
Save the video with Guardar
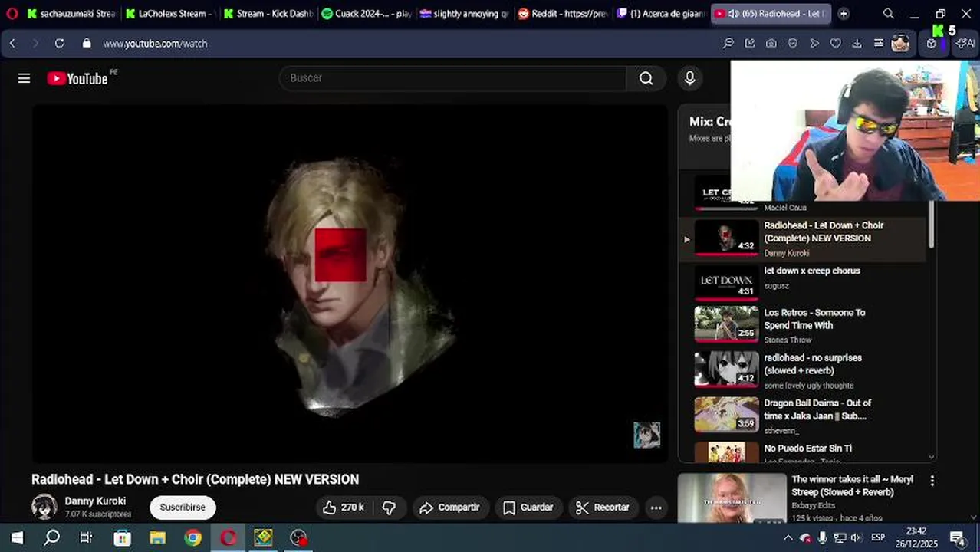528,508
